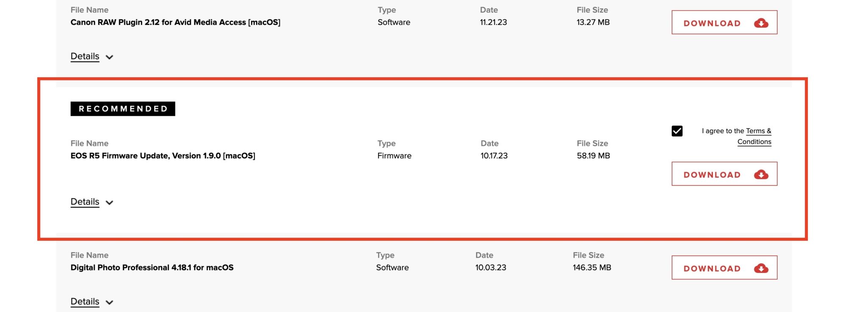The image size is (868, 312).
Task: Click the 10.17.23 firmware date value
Action: click(494, 156)
